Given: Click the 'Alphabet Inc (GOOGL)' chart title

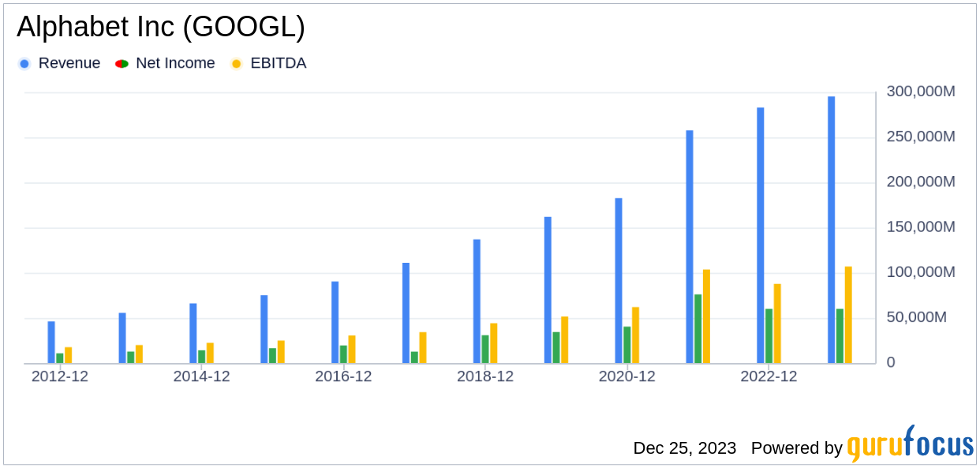Looking at the screenshot, I should [160, 28].
